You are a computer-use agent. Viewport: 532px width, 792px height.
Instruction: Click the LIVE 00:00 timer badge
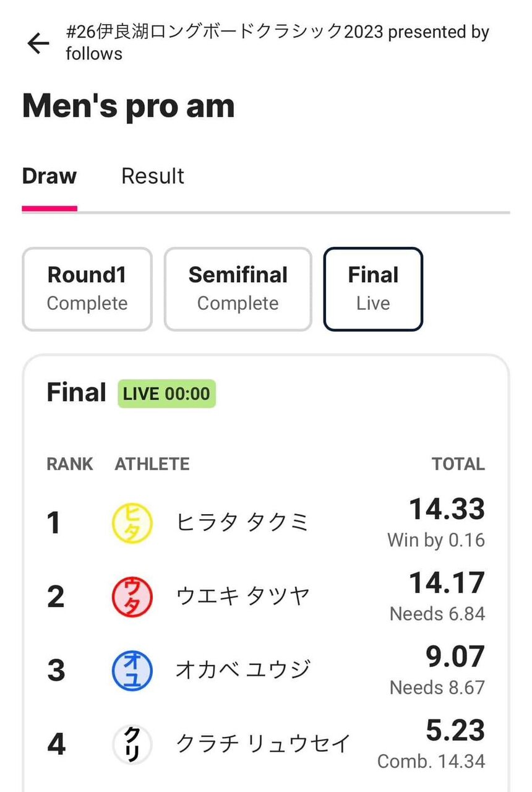tap(166, 394)
